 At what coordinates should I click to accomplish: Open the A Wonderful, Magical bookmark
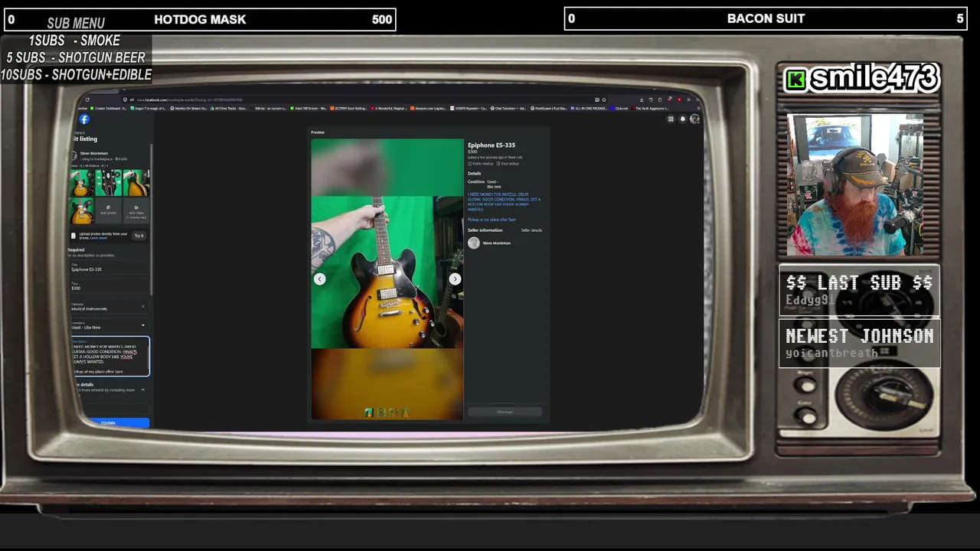point(390,109)
